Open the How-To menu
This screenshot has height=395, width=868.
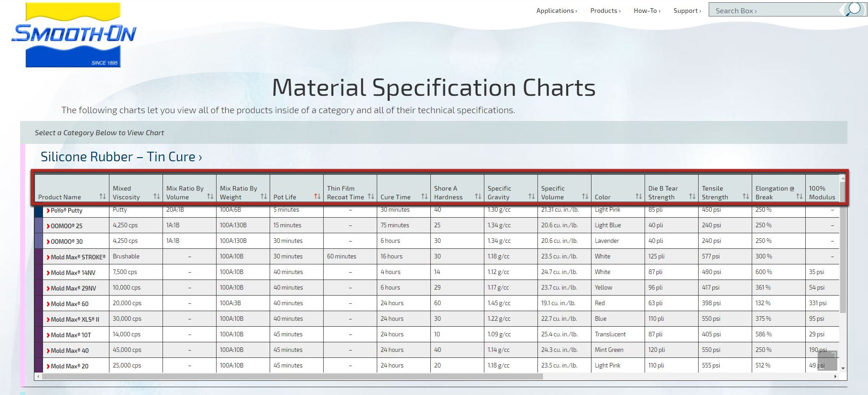point(647,11)
